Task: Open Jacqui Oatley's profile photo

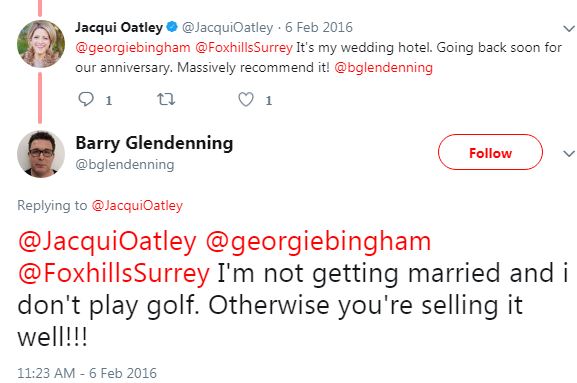Action: [x=40, y=44]
